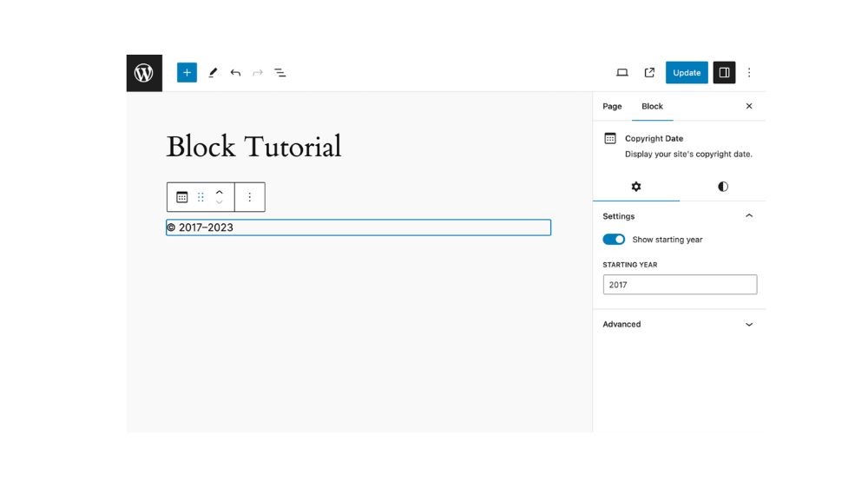Click the Show starting year label
868x488 pixels.
tap(667, 240)
